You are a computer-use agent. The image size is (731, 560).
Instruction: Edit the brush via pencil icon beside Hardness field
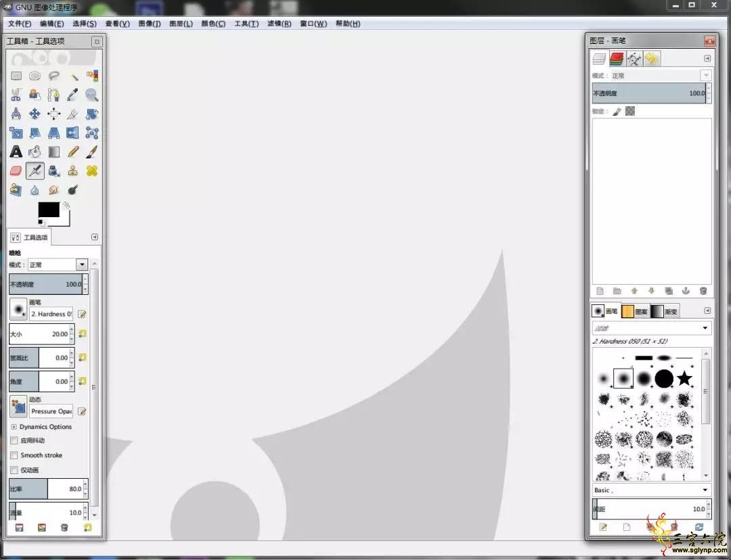coord(82,314)
